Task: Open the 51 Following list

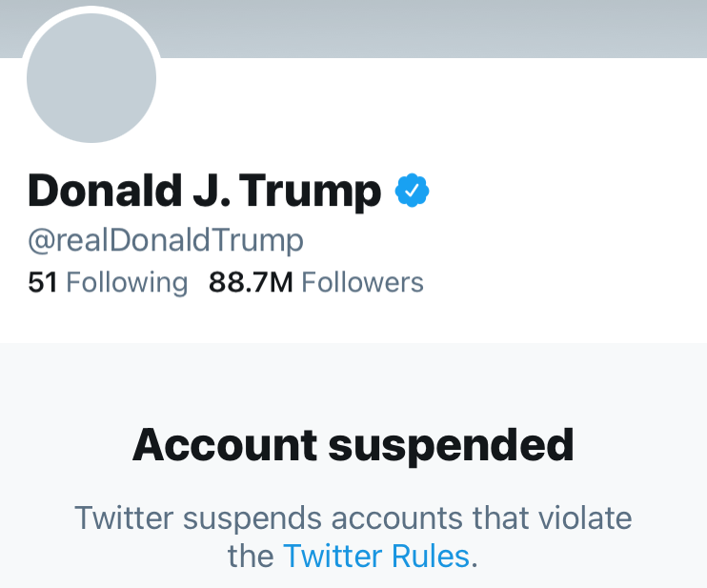Action: click(108, 283)
